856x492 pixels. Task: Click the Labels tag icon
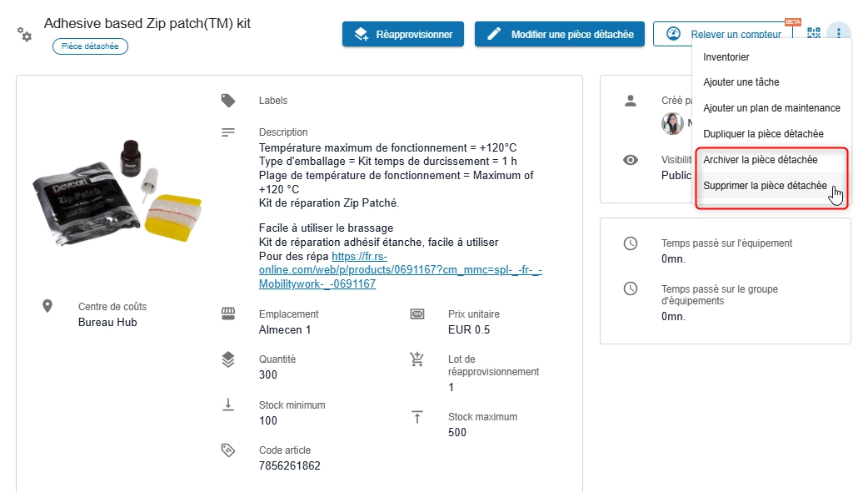(x=228, y=100)
